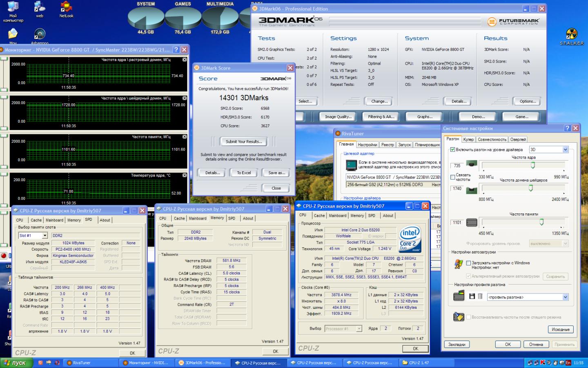
Task: Open Filtering & AA in 3DMark06
Action: tap(381, 117)
